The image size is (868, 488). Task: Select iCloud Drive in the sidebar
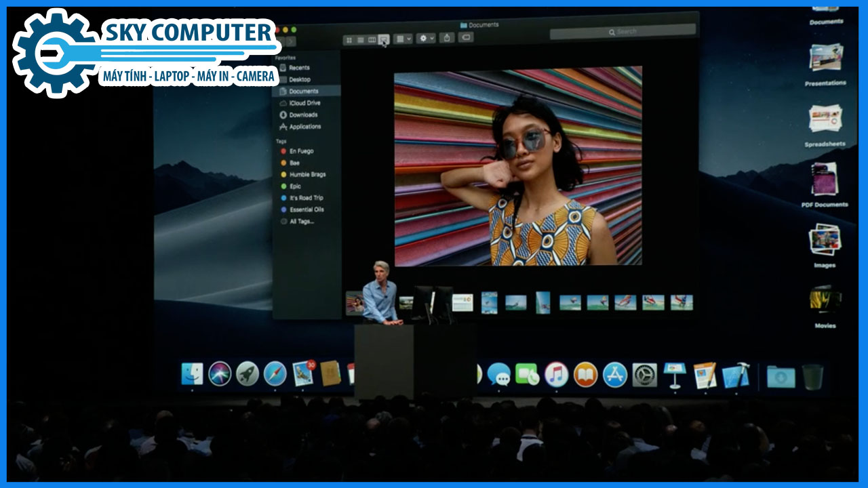coord(304,103)
